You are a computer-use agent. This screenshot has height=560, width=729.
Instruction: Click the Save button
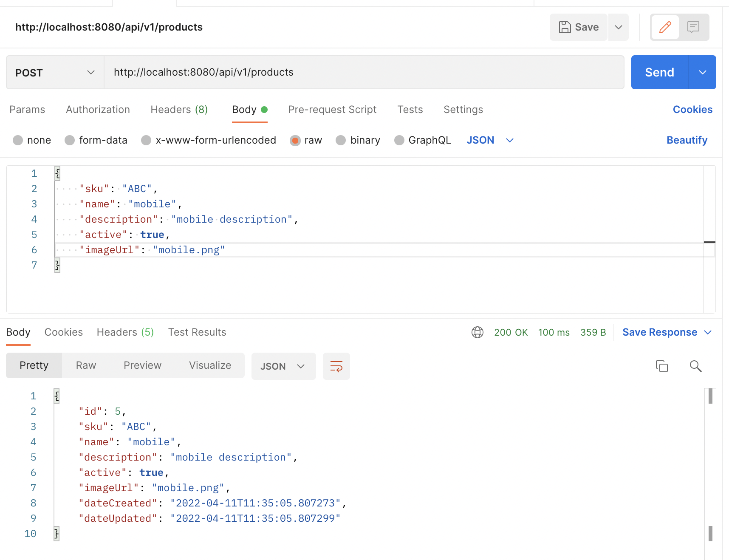point(579,27)
